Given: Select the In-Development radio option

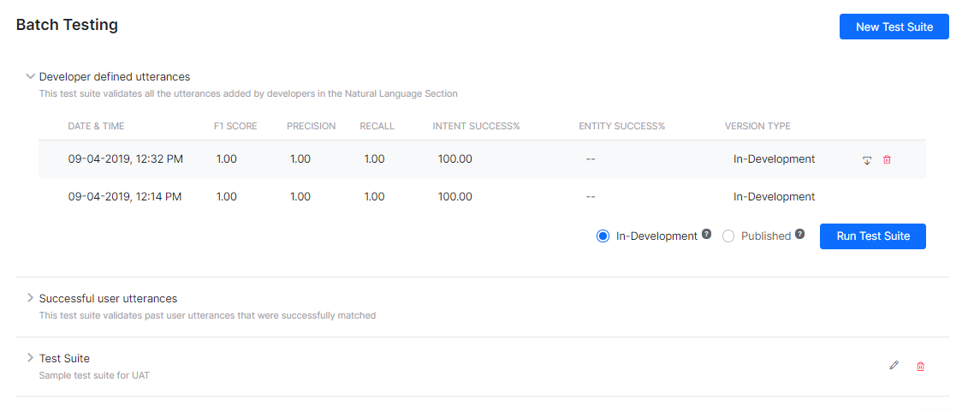Looking at the screenshot, I should pos(603,236).
